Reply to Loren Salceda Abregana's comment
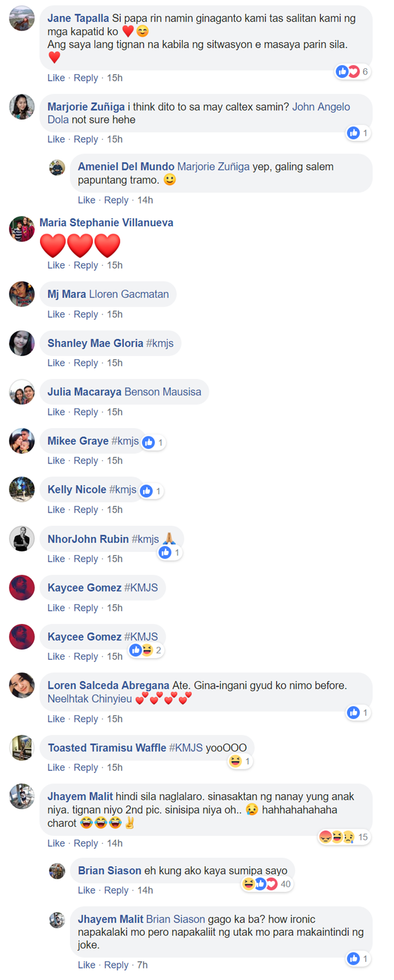This screenshot has width=394, height=980. [86, 719]
